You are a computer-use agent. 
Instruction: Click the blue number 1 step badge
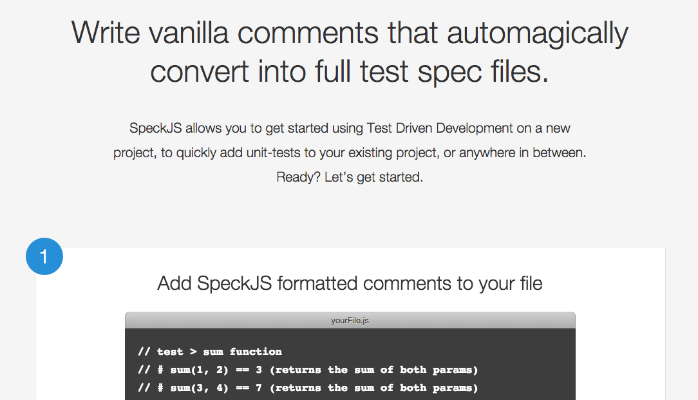(x=44, y=256)
